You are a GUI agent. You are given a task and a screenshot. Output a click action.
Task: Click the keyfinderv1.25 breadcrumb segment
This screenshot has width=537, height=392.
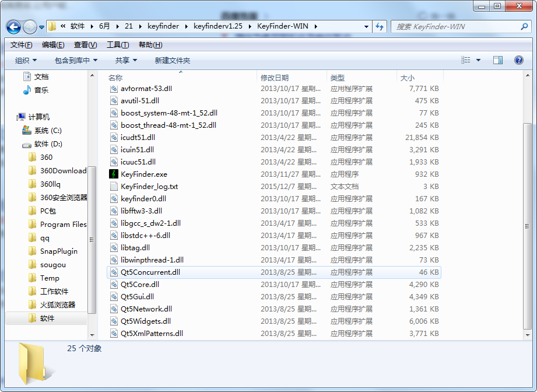click(218, 26)
